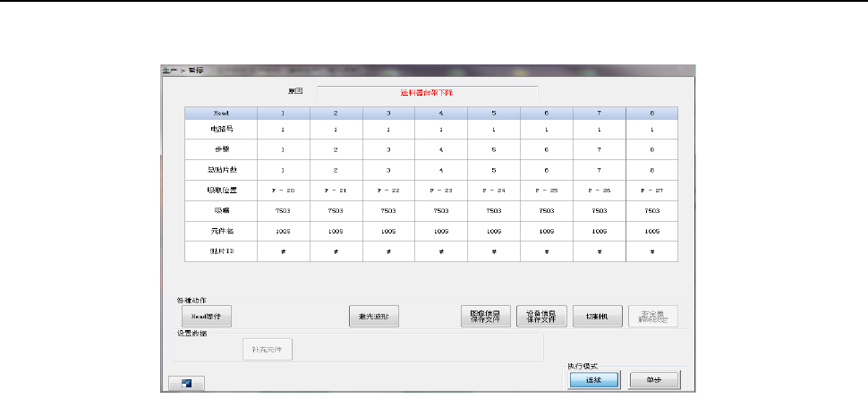Click column header 2 in Head row
This screenshot has height=407, width=868.
pyautogui.click(x=336, y=113)
